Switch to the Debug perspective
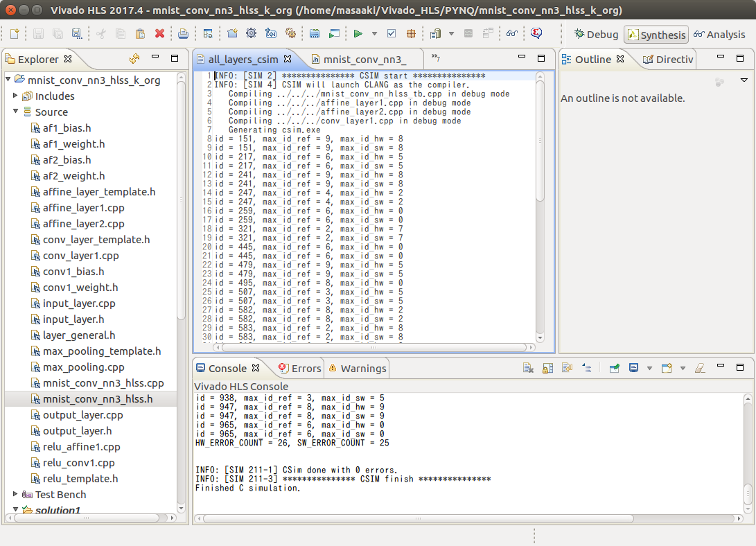 coord(596,34)
